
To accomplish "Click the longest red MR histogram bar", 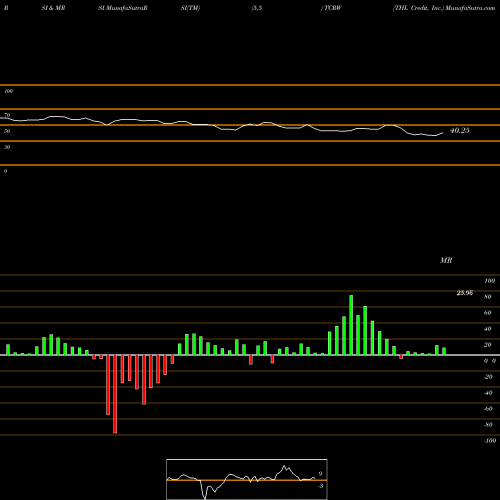I will 115,394.
